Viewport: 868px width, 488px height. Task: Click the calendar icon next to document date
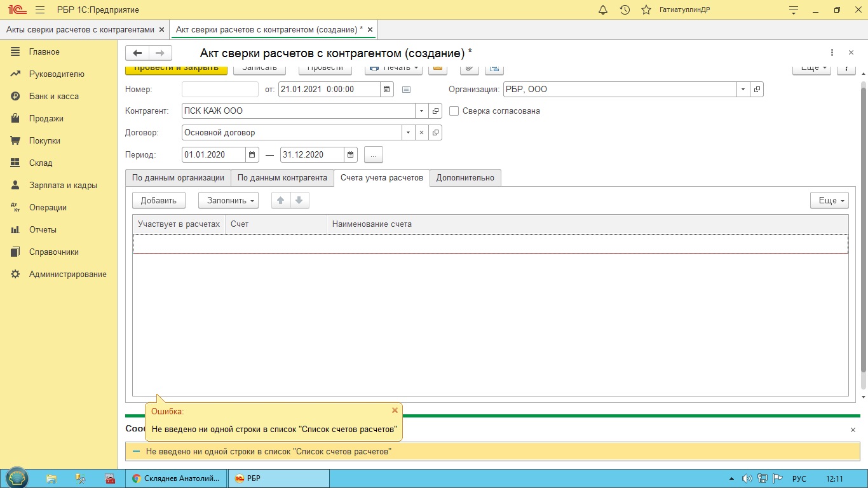tap(387, 90)
